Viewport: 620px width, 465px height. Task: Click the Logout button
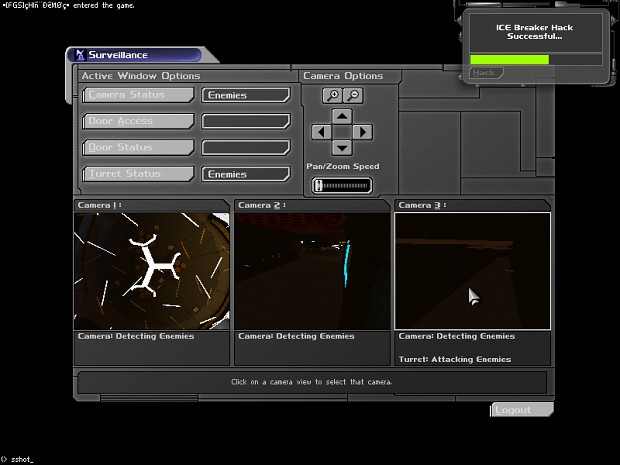pos(518,410)
